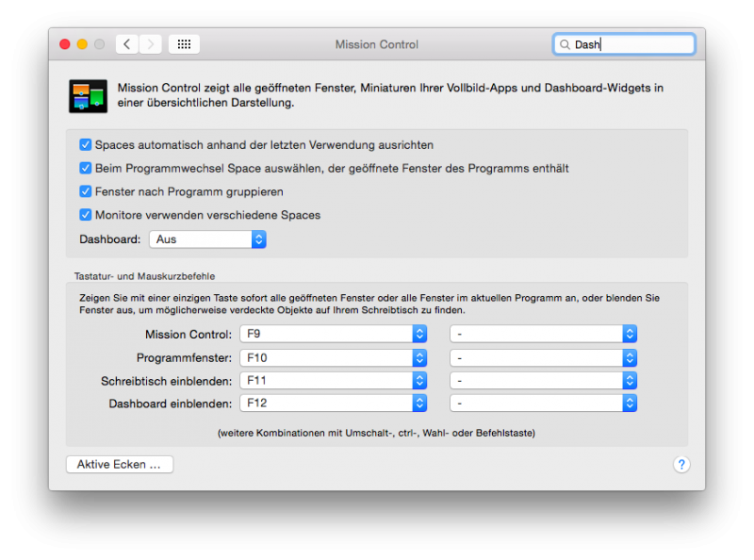Click the "Aktive Ecken ..." button
Image resolution: width=754 pixels, height=560 pixels.
[120, 464]
